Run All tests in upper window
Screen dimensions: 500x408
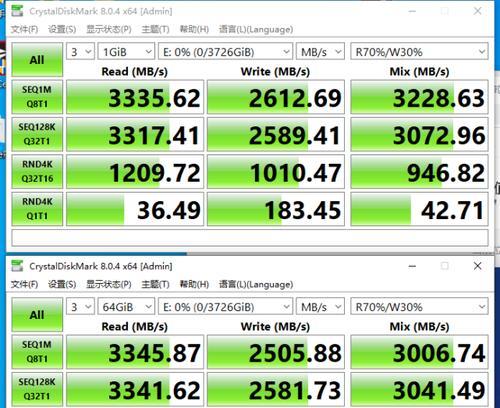coord(37,60)
